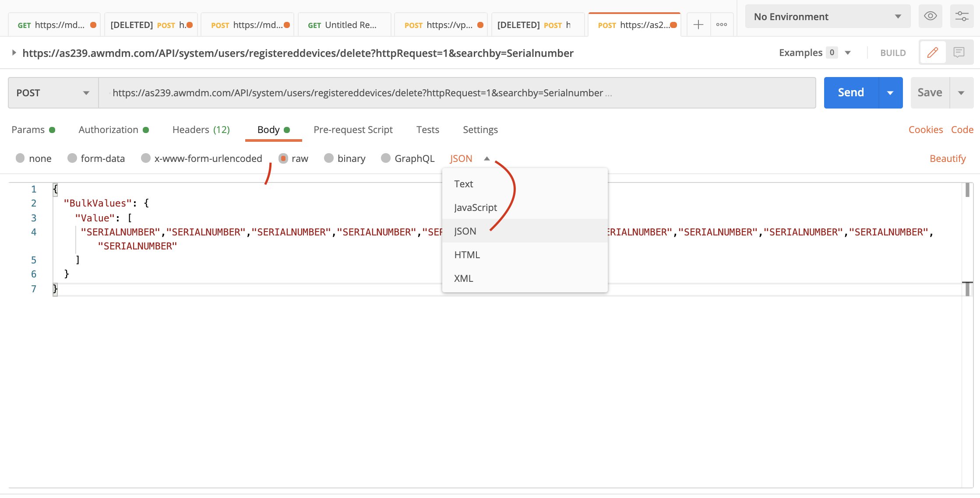
Task: Open the request comments icon
Action: (959, 52)
